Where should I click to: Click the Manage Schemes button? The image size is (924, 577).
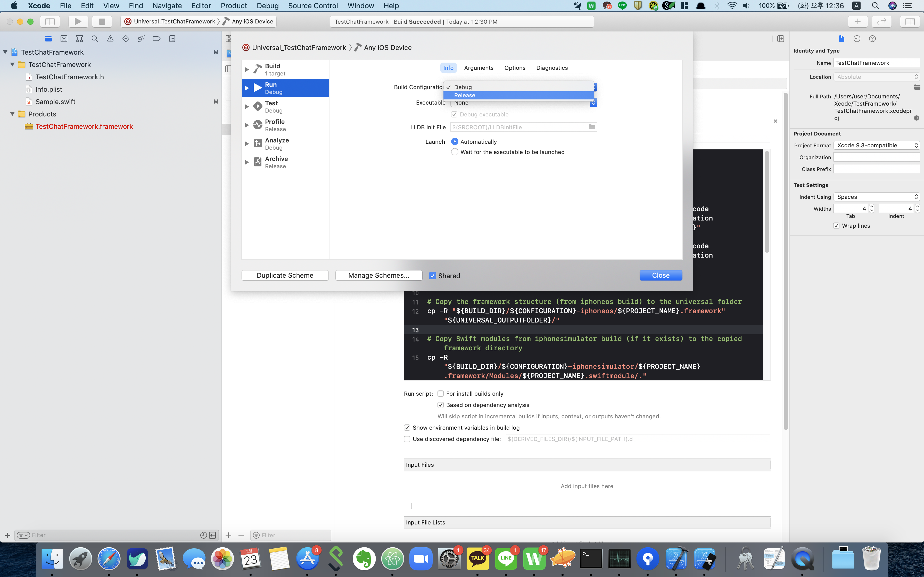coord(378,275)
